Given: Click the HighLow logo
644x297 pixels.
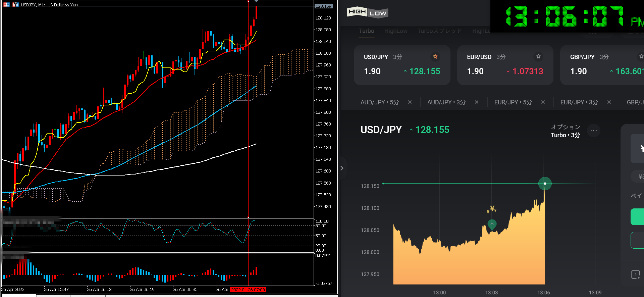Looking at the screenshot, I should (367, 12).
